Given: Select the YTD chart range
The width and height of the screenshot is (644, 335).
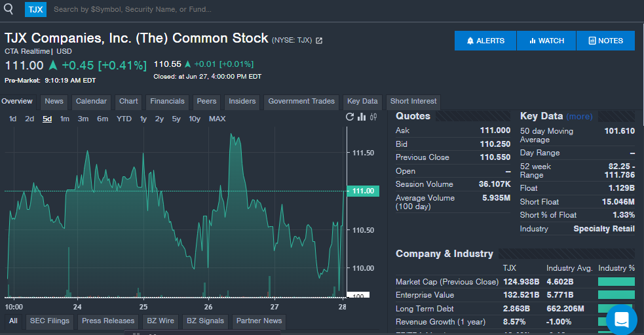Looking at the screenshot, I should [x=124, y=119].
